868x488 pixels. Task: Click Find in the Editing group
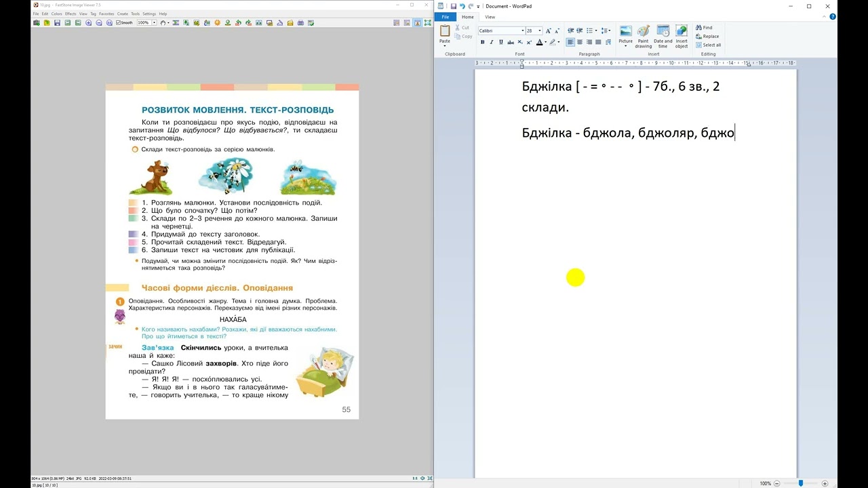point(703,28)
